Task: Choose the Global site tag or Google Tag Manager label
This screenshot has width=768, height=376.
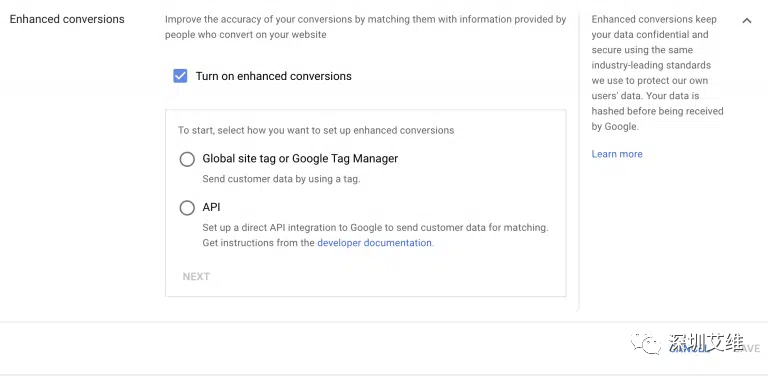Action: click(x=300, y=159)
